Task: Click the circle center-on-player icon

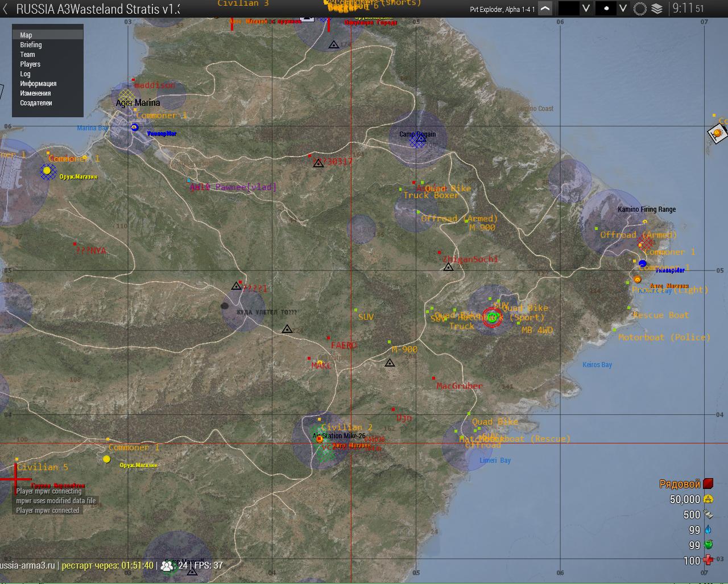Action: point(640,9)
